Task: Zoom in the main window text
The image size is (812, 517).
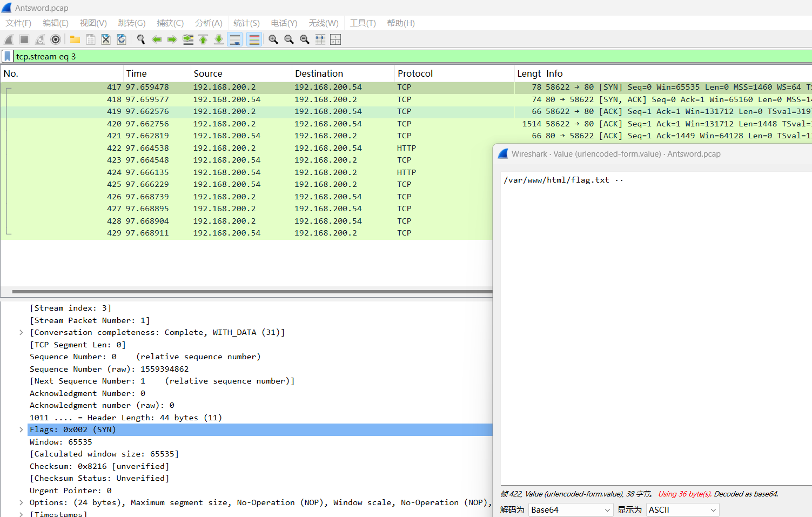Action: (x=273, y=39)
